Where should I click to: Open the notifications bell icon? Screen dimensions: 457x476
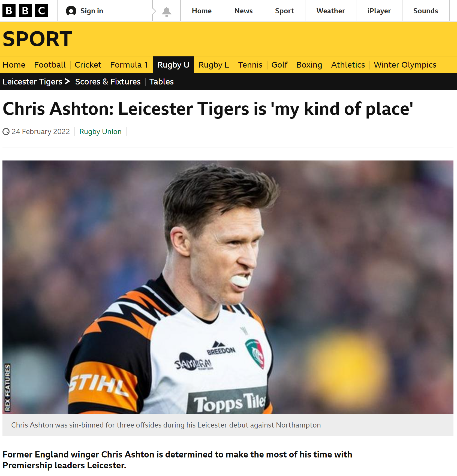pyautogui.click(x=166, y=11)
